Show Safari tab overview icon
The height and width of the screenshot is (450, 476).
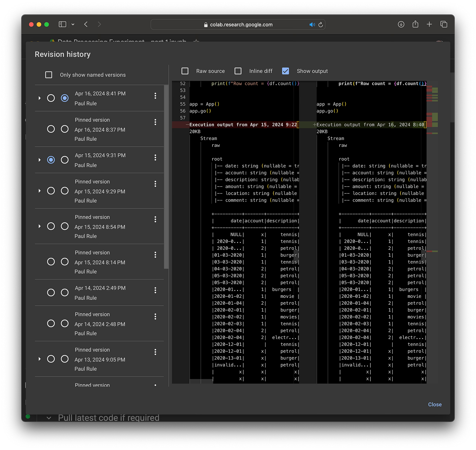444,24
